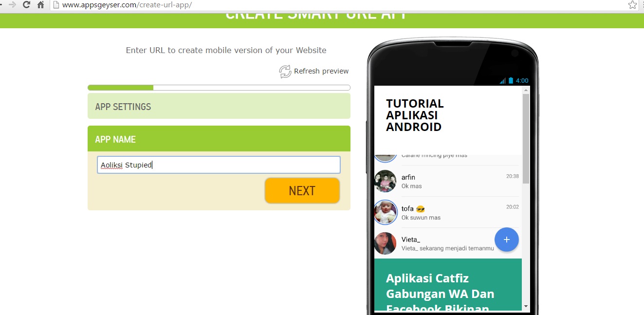Click arfin's contact avatar in the preview

click(x=385, y=181)
